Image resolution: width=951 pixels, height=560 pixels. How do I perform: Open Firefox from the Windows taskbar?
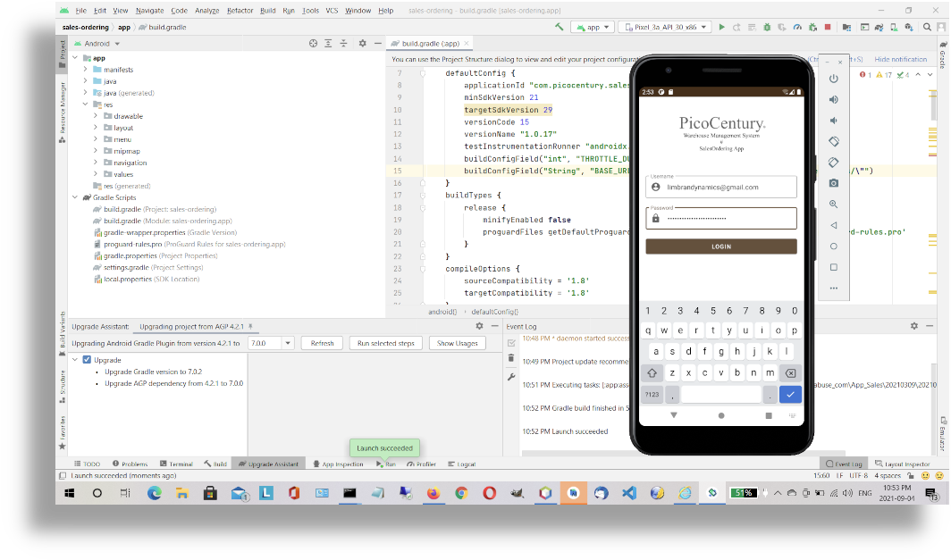[433, 493]
